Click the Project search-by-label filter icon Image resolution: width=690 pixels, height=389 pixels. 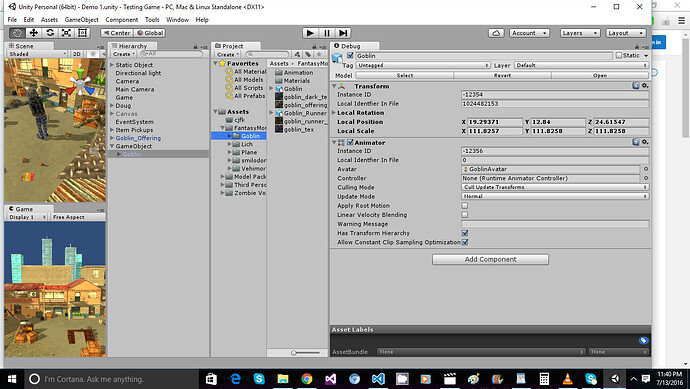click(308, 54)
